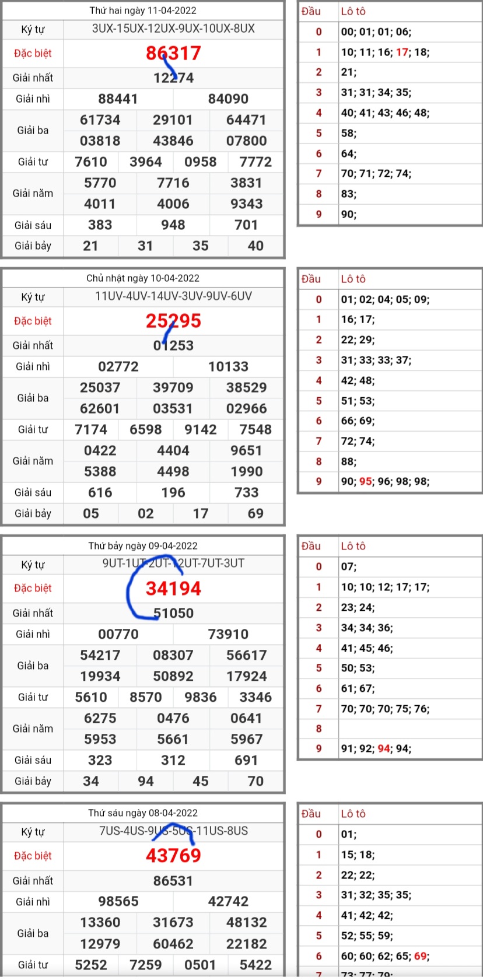Select the 3UX-15UX-12UX-9UX-10UX-8UX code row
483x980 pixels.
[x=173, y=29]
